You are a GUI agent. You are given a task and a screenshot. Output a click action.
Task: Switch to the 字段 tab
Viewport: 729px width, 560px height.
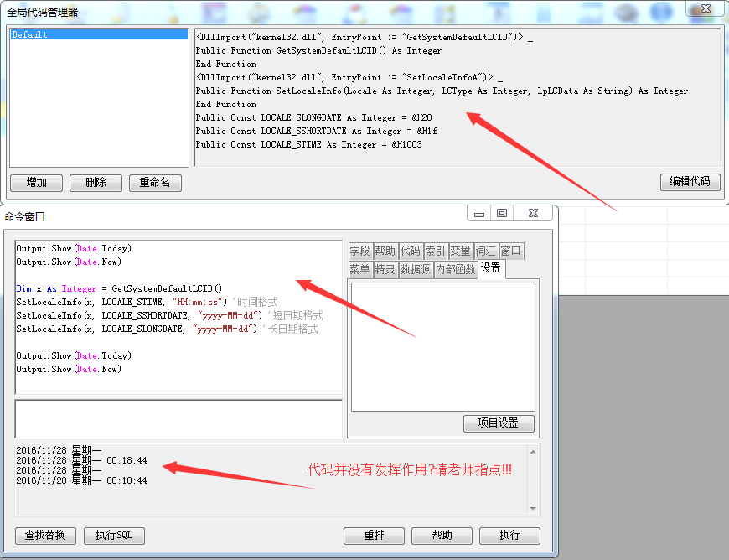point(360,251)
